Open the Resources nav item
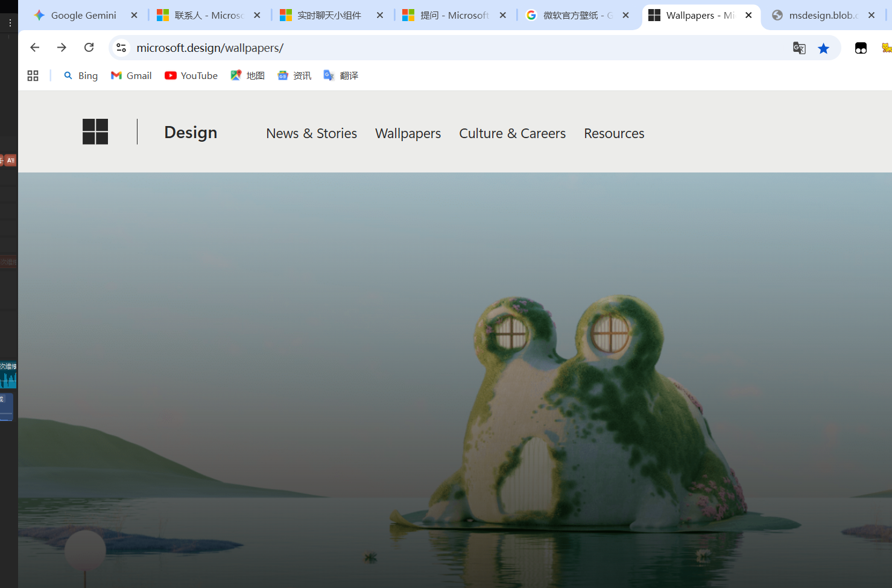 pyautogui.click(x=614, y=133)
